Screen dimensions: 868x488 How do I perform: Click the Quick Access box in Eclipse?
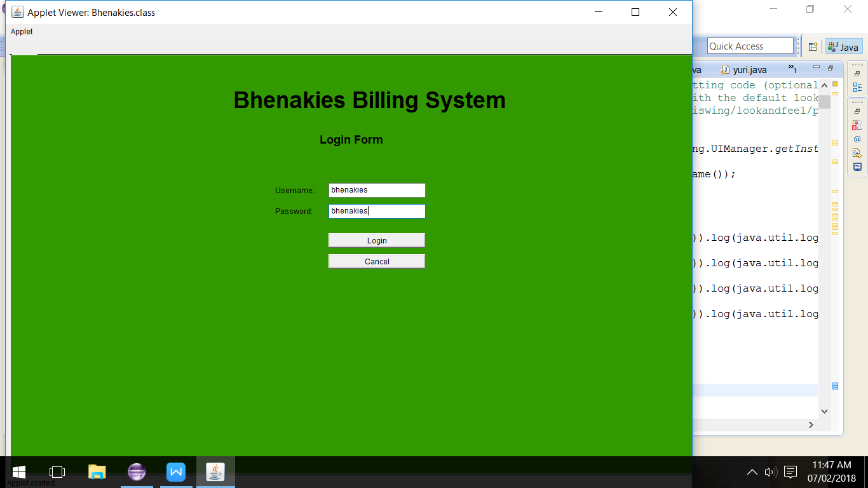point(750,46)
